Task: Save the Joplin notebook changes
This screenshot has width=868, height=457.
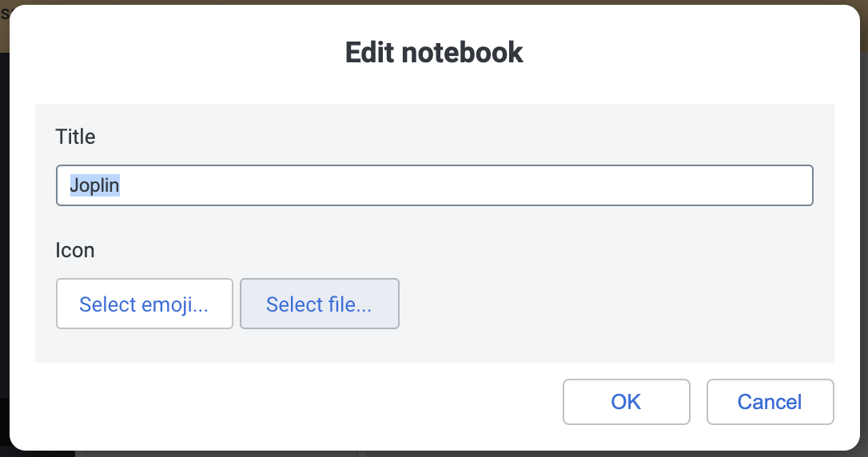Action: point(626,402)
